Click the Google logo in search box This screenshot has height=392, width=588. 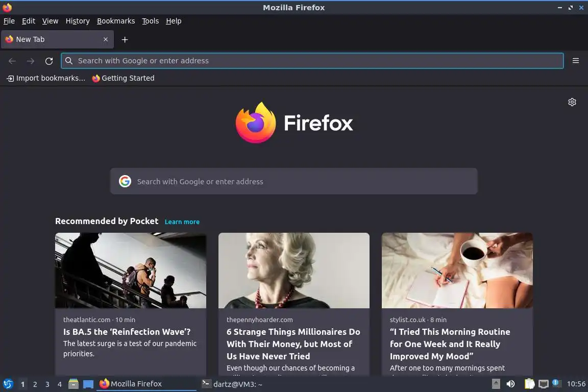click(125, 181)
